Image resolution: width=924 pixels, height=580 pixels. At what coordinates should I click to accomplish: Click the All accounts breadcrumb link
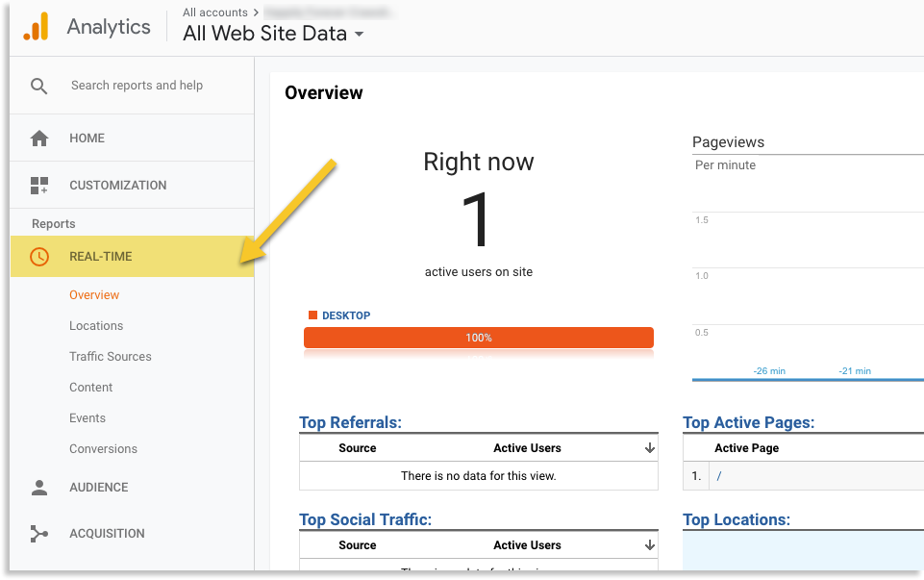tap(214, 13)
